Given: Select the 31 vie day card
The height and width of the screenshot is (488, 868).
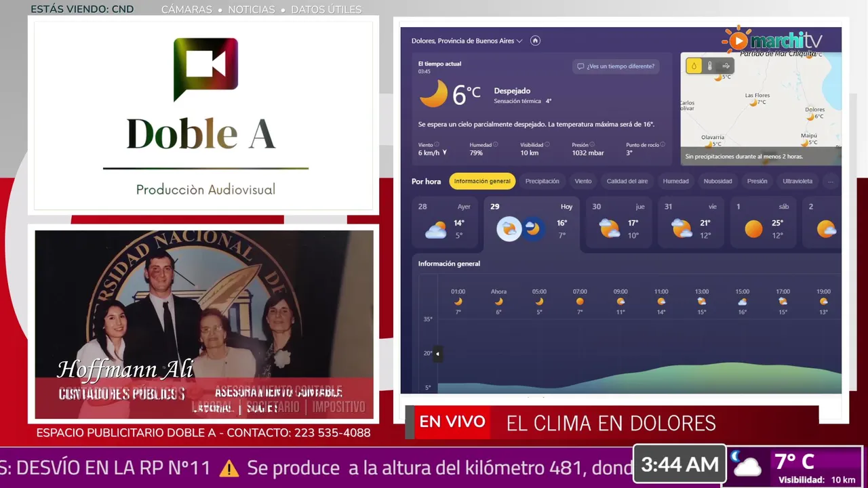Looking at the screenshot, I should [690, 222].
